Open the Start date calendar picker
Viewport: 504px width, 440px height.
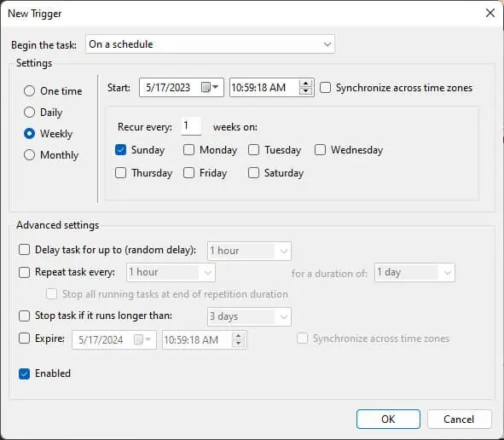coord(210,87)
